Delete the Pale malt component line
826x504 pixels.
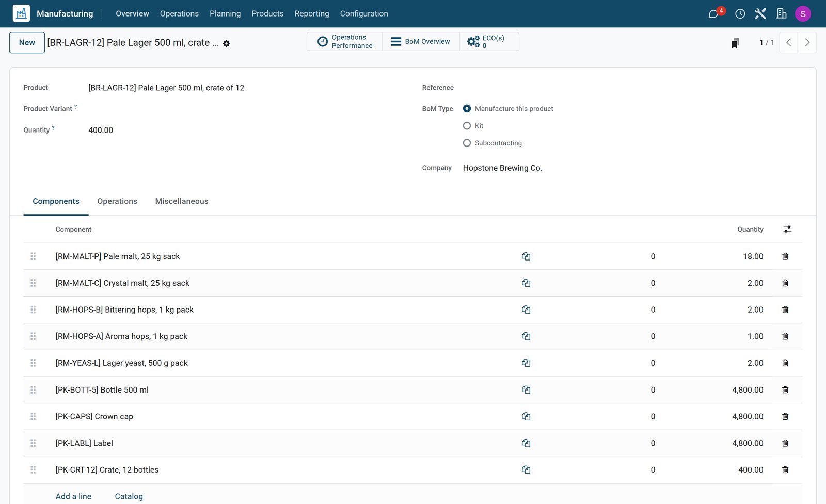[x=785, y=256]
